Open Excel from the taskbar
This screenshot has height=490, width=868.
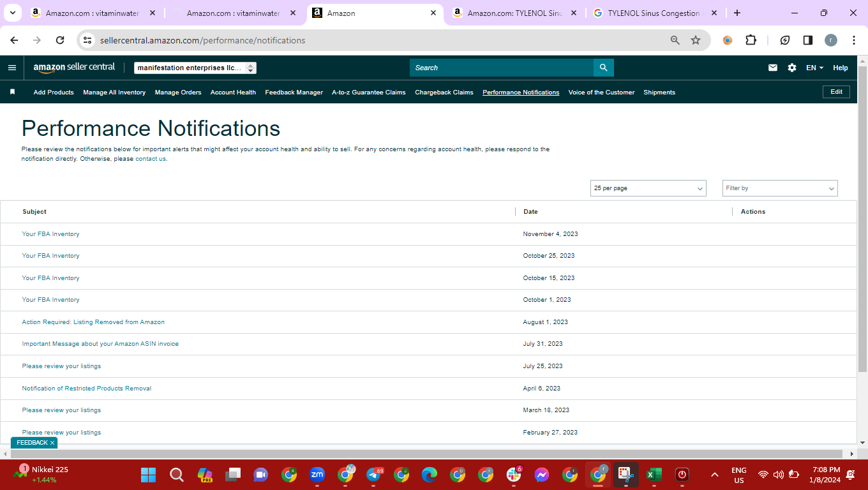654,475
